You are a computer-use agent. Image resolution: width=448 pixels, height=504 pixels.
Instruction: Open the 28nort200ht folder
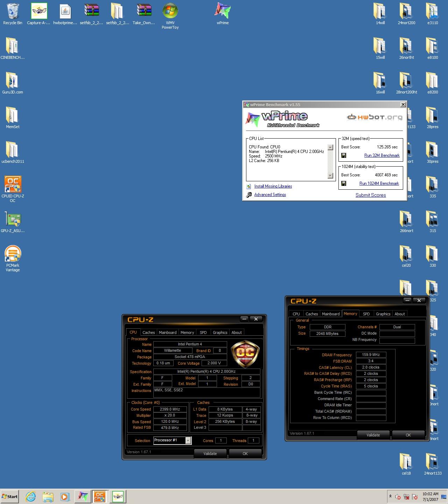[x=406, y=83]
